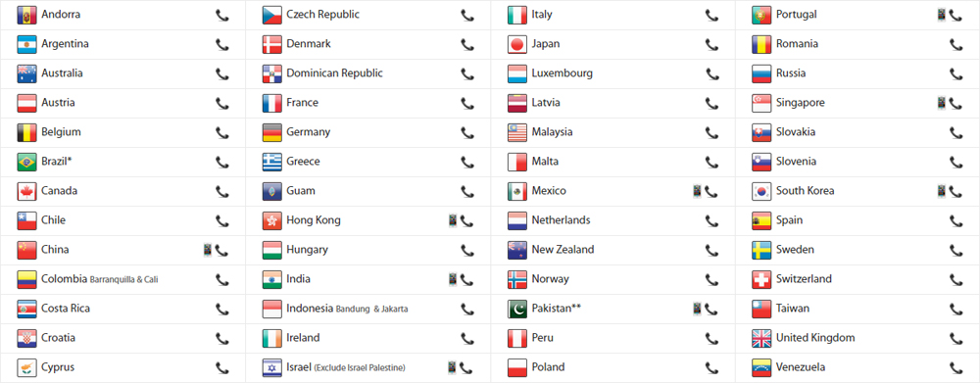Image resolution: width=980 pixels, height=383 pixels.
Task: Click the mobile icon in the India row
Action: pos(453,279)
